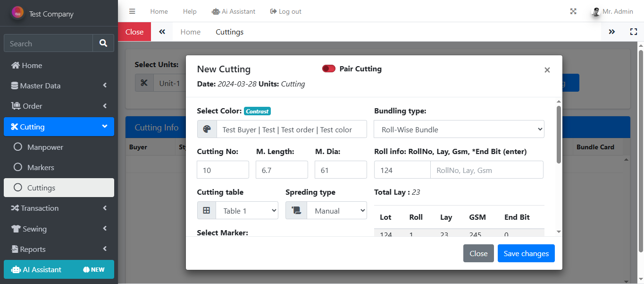This screenshot has height=284, width=644.
Task: Open the Cutting table dropdown
Action: tap(247, 211)
